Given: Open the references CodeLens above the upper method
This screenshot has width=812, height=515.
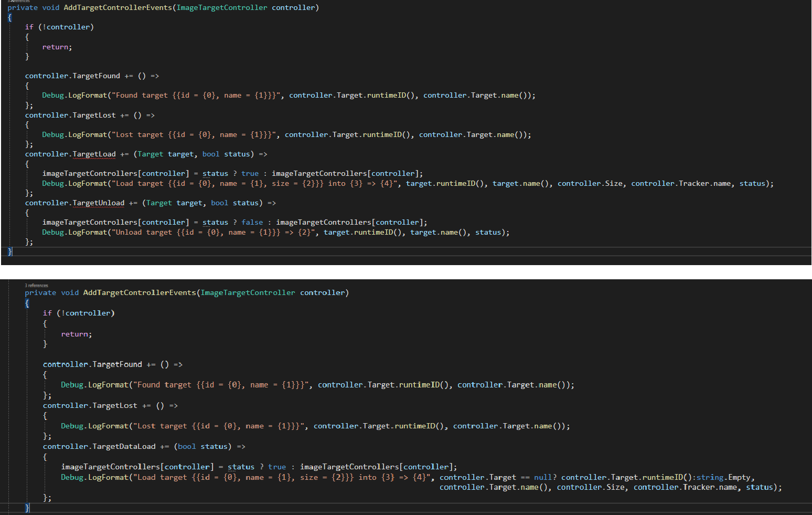Looking at the screenshot, I should pos(18,2).
